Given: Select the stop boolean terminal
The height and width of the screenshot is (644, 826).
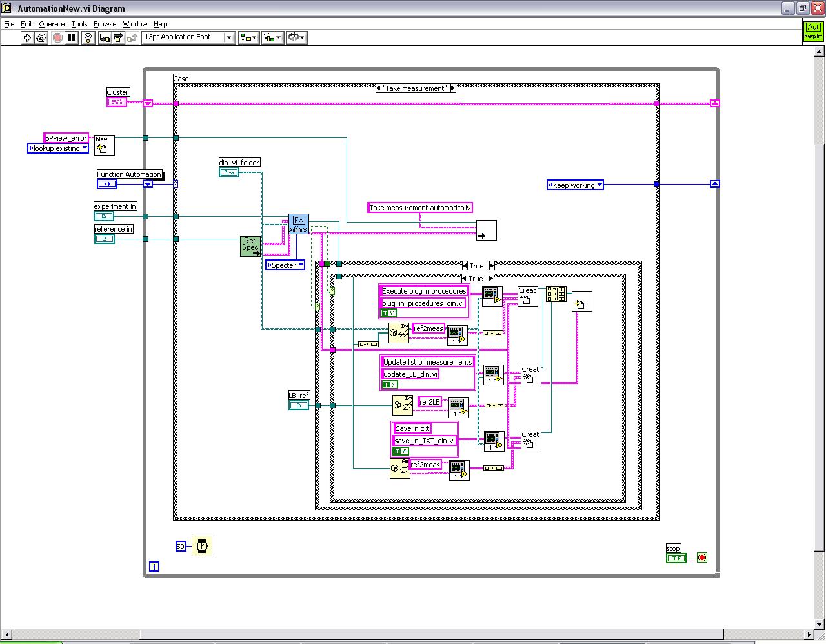Looking at the screenshot, I should pyautogui.click(x=676, y=558).
